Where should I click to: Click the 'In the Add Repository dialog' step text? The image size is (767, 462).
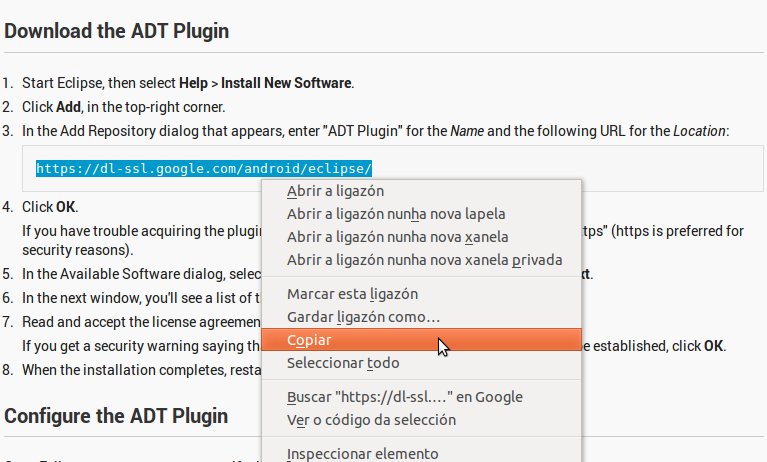pyautogui.click(x=376, y=131)
